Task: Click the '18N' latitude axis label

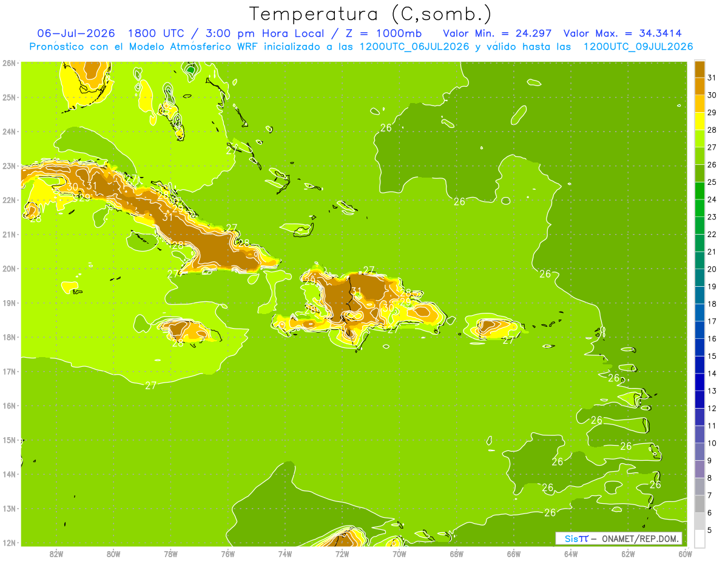Action: coord(9,337)
